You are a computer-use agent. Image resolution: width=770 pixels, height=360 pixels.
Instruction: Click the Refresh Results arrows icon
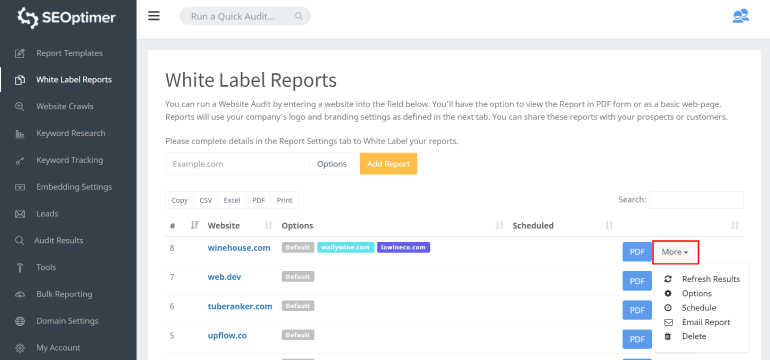coord(668,279)
